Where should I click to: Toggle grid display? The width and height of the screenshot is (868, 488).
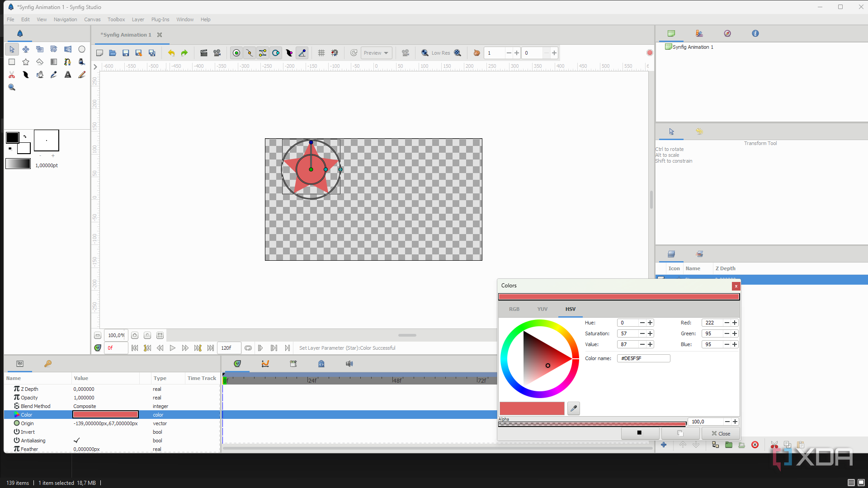pos(321,53)
